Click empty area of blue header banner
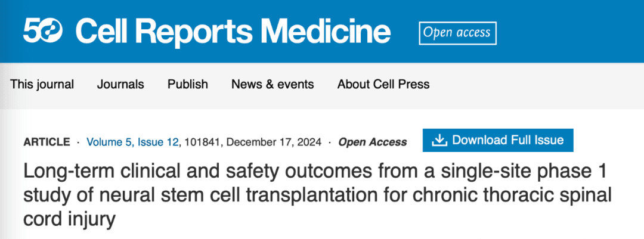The image size is (644, 239). (x=571, y=32)
